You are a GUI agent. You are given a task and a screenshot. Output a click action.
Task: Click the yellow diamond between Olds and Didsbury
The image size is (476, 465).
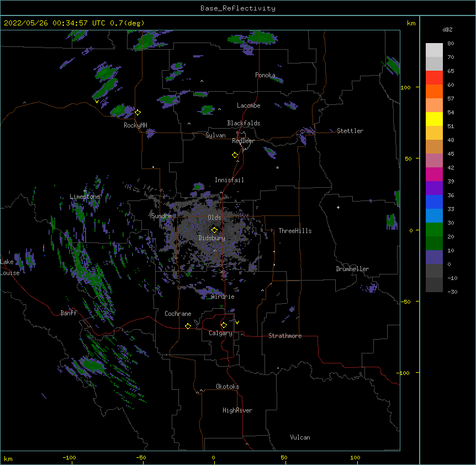pyautogui.click(x=214, y=230)
